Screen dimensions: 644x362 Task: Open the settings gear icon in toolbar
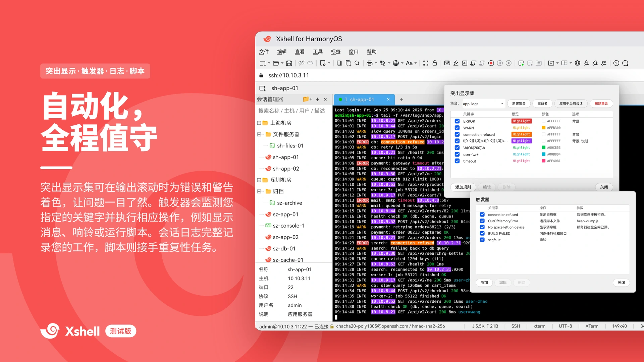point(577,63)
